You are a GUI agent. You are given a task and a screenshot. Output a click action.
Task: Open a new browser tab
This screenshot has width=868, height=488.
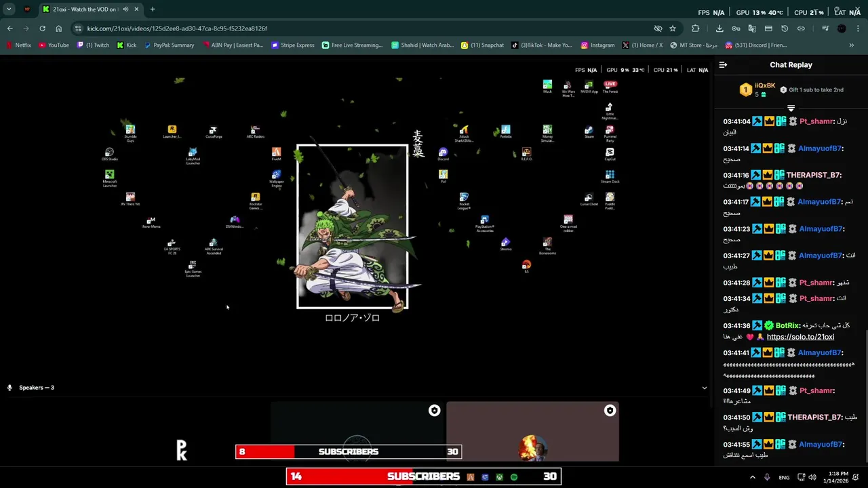click(153, 9)
